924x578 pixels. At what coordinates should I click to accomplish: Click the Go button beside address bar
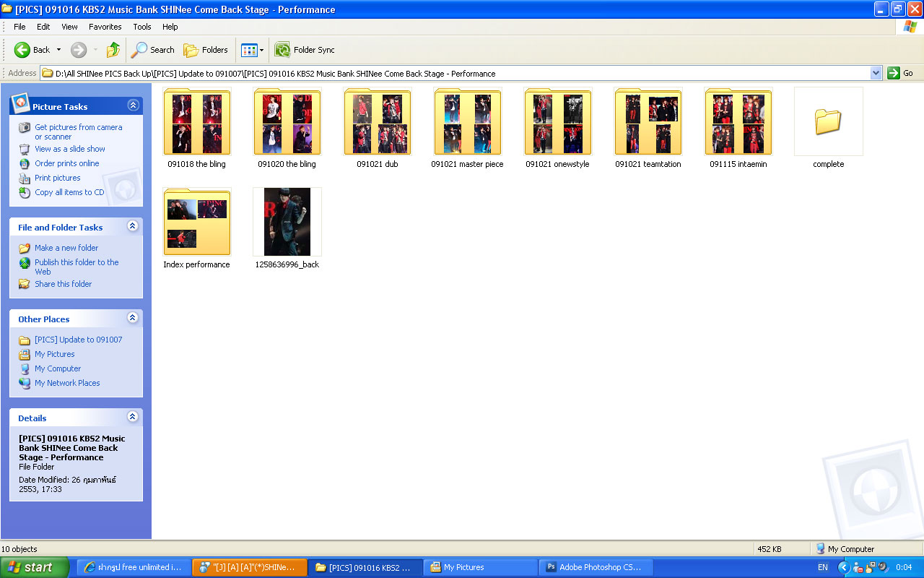tap(902, 73)
